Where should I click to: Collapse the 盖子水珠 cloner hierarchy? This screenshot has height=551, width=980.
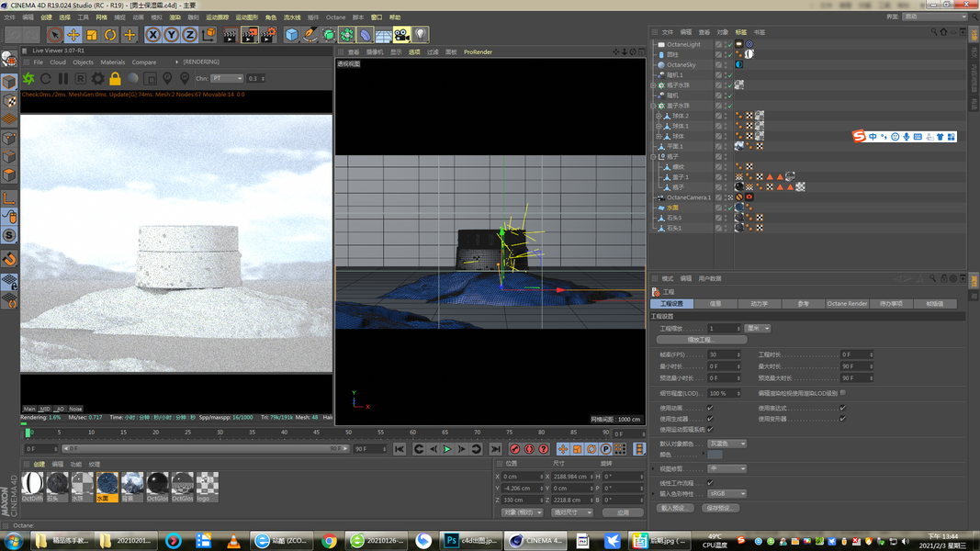point(654,106)
